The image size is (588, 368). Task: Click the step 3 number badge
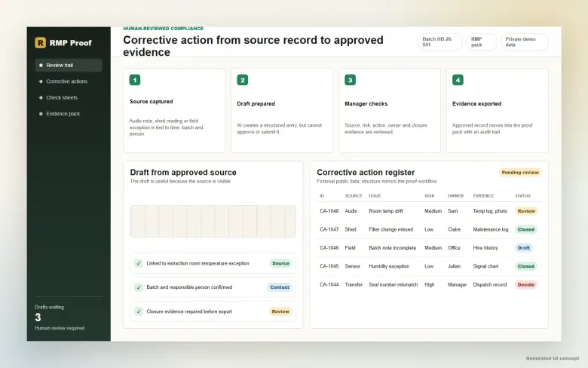(350, 80)
